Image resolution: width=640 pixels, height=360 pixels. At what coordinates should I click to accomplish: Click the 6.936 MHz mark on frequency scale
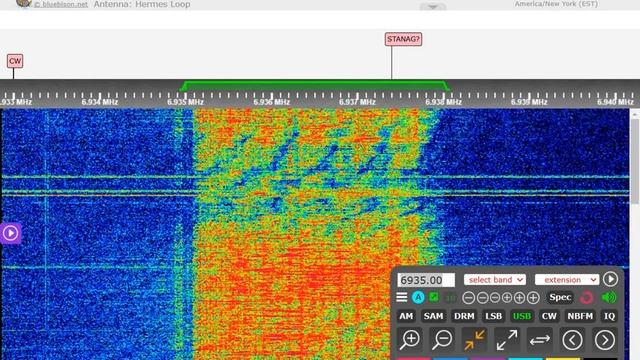click(271, 102)
